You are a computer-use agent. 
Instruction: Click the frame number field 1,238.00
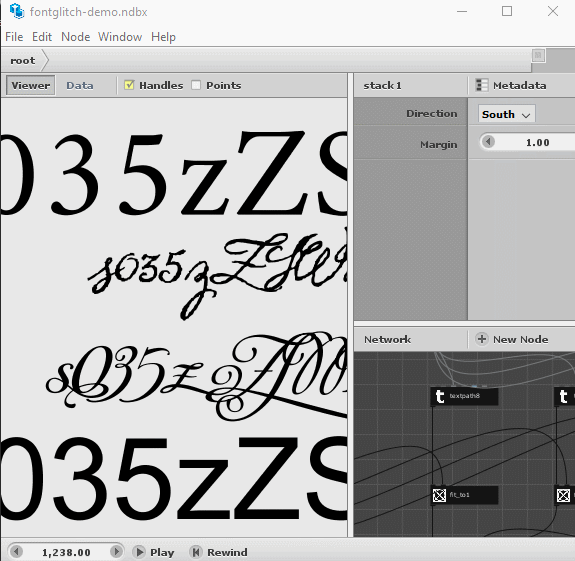(x=66, y=552)
